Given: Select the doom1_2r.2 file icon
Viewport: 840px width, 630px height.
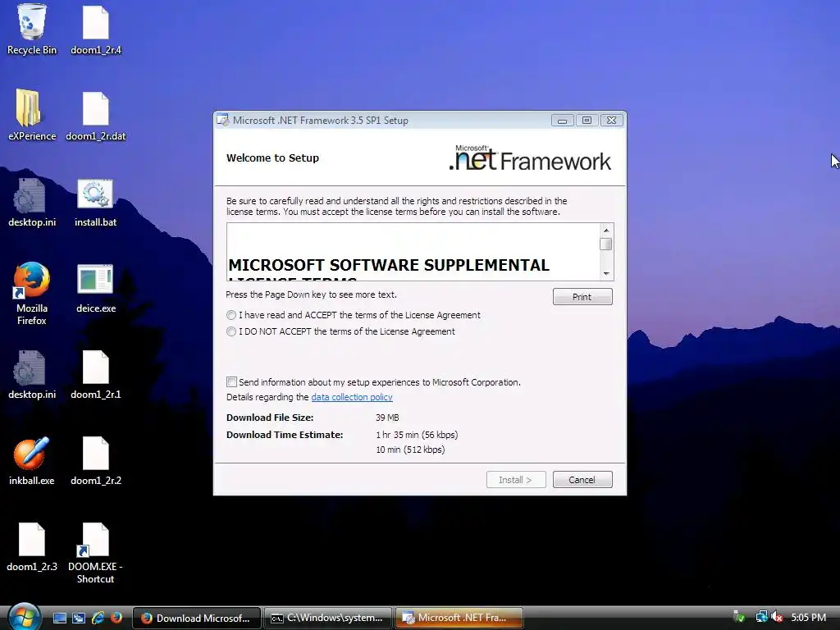Looking at the screenshot, I should tap(96, 460).
